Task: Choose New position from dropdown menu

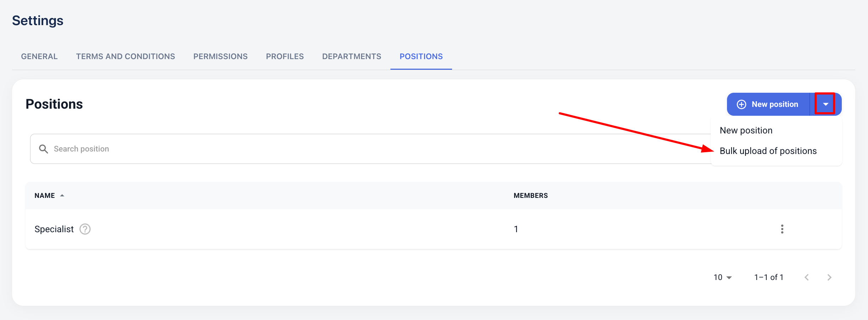Action: point(746,131)
